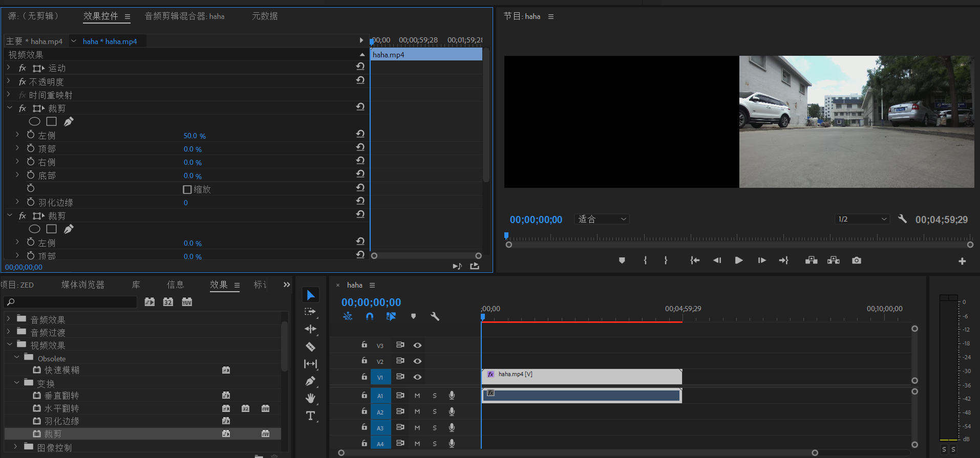Select 垂直翻转 effect
Viewport: 980px width, 458px height.
click(x=61, y=396)
